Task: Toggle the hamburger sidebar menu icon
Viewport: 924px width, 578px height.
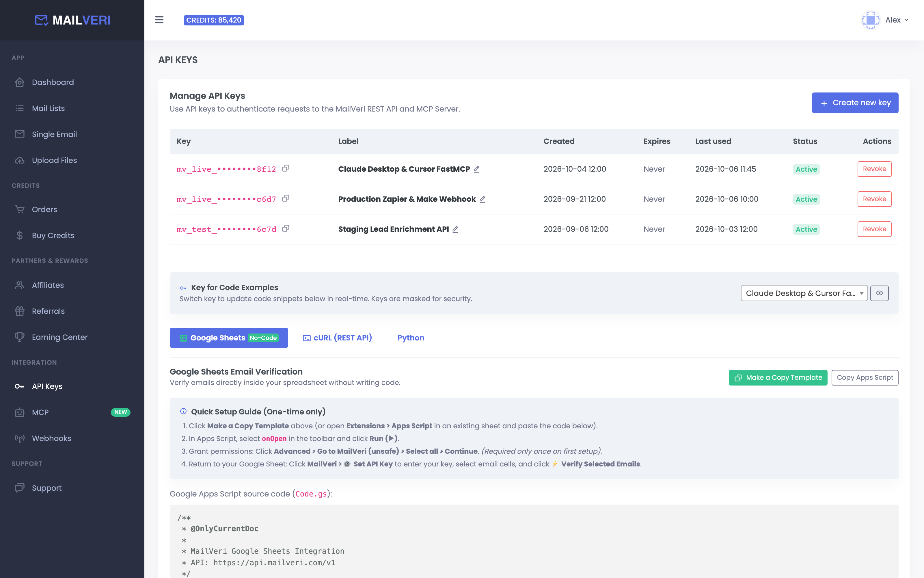Action: tap(159, 20)
